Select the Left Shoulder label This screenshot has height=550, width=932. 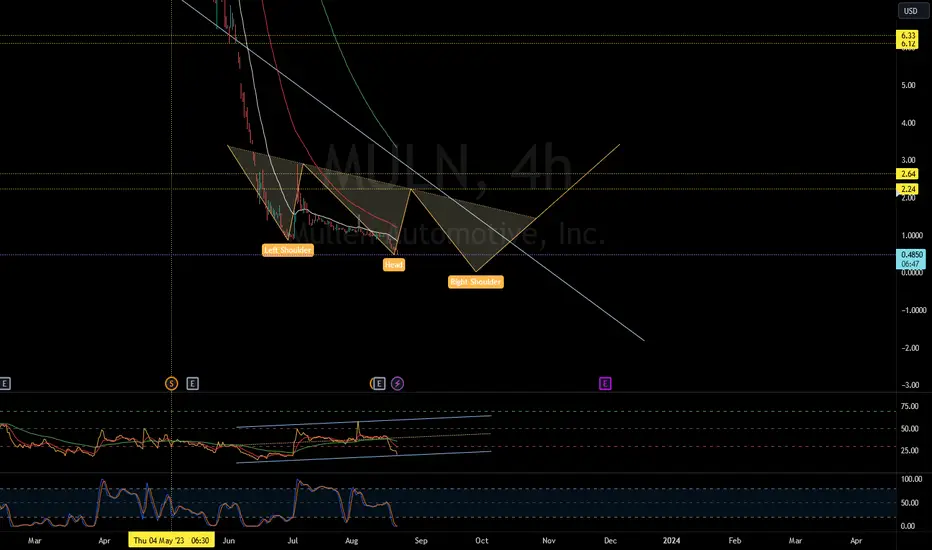click(x=288, y=250)
